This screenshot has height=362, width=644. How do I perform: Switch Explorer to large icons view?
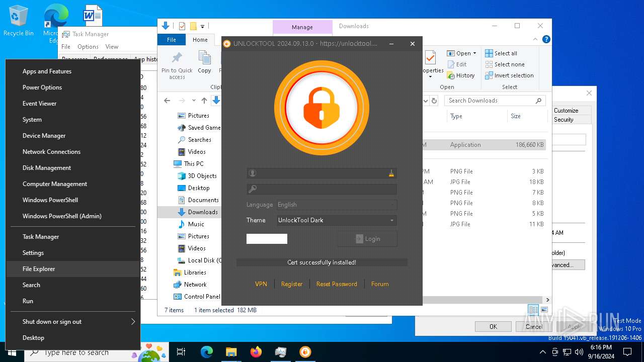coord(544,310)
